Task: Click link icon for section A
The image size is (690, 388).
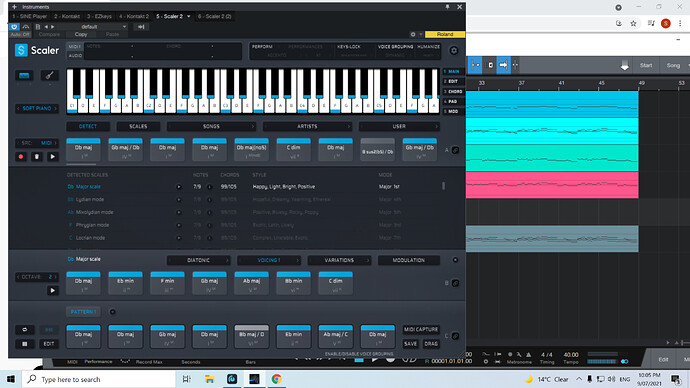Action: point(455,150)
